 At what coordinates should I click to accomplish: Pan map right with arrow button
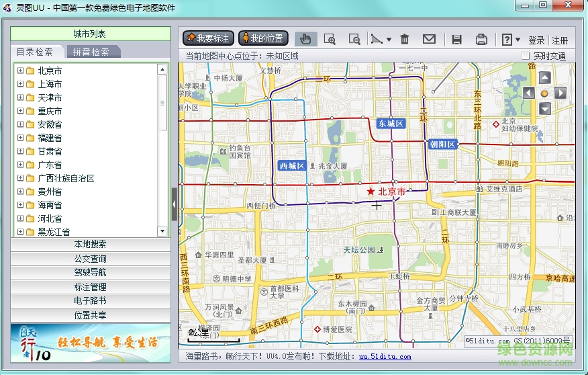click(x=560, y=93)
